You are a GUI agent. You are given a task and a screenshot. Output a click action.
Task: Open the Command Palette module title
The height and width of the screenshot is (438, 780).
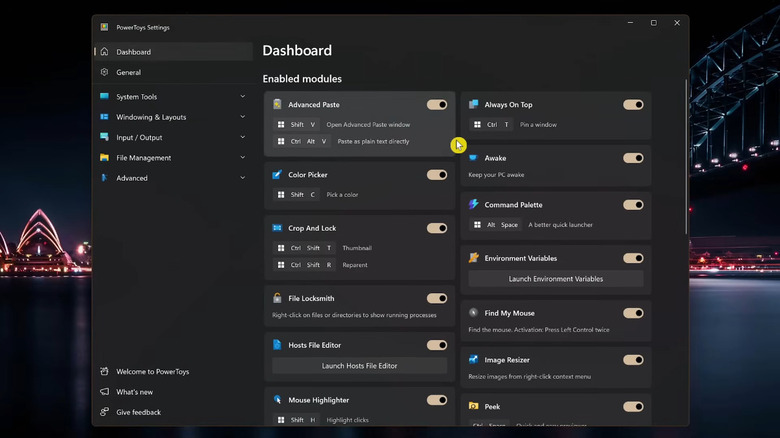[x=513, y=205]
